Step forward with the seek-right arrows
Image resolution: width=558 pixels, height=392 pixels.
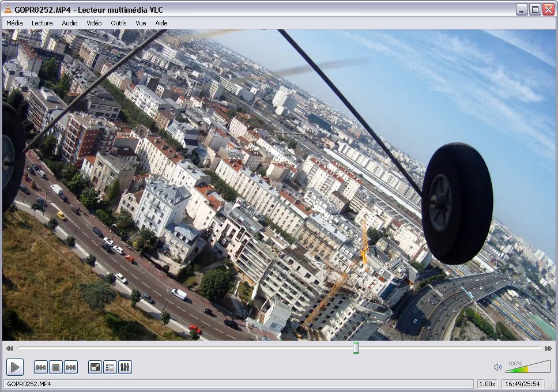click(548, 348)
